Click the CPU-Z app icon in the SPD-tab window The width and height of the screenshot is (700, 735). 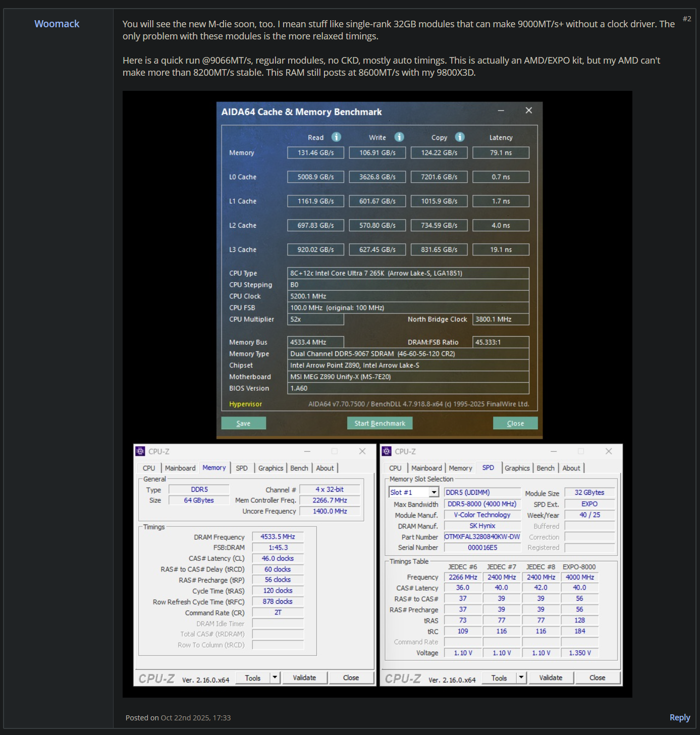387,451
